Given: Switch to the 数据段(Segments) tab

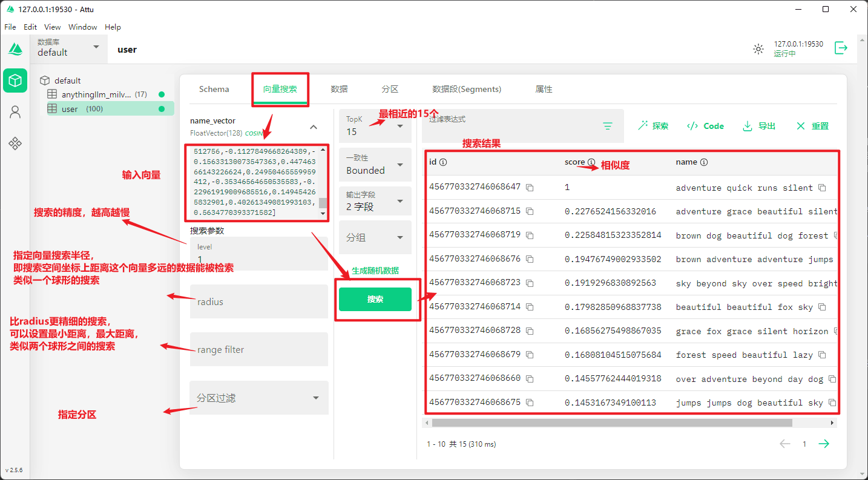Looking at the screenshot, I should [466, 89].
